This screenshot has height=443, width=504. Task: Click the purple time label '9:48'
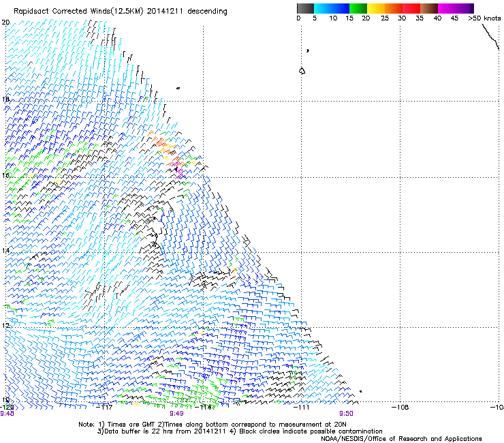coord(7,414)
